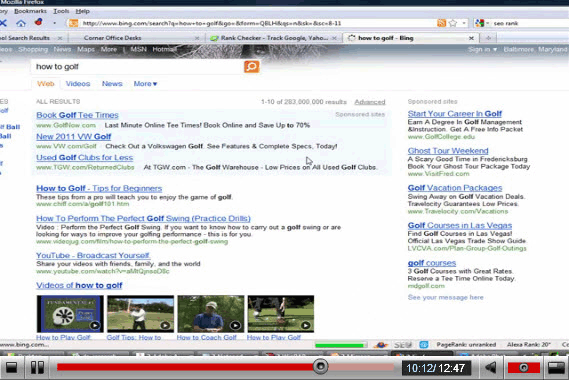The image size is (570, 380).
Task: Click the Google search engine icon
Action: (479, 23)
